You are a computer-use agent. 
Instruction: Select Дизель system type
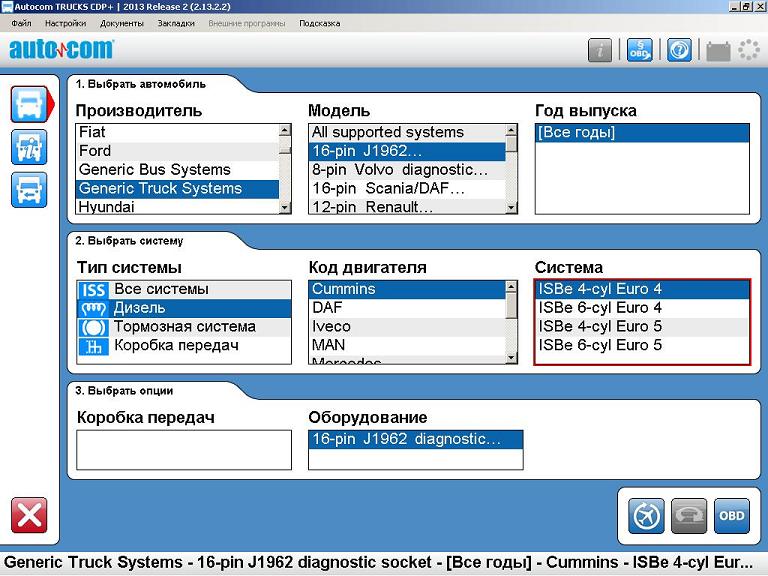(x=184, y=308)
